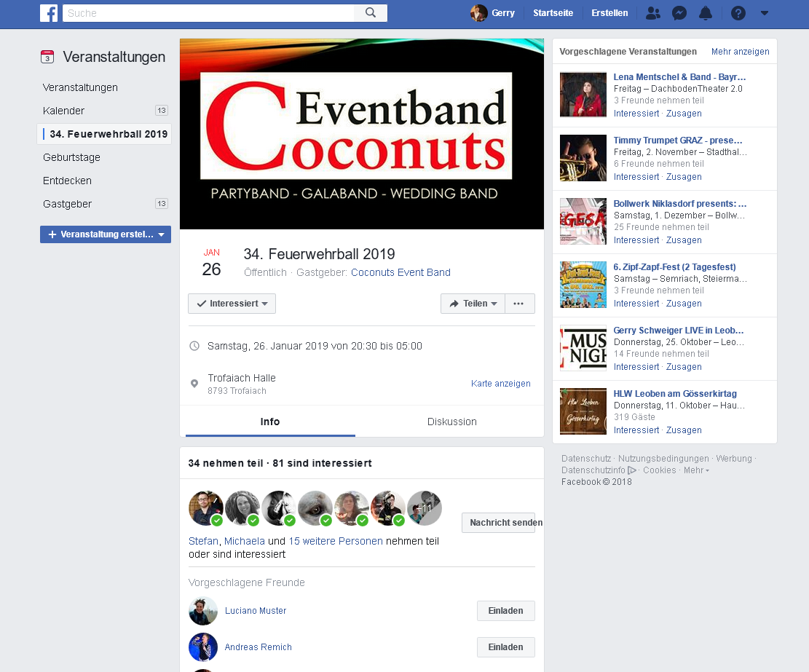Click Gerry's profile picture in top bar
Image resolution: width=809 pixels, height=672 pixels.
[479, 13]
